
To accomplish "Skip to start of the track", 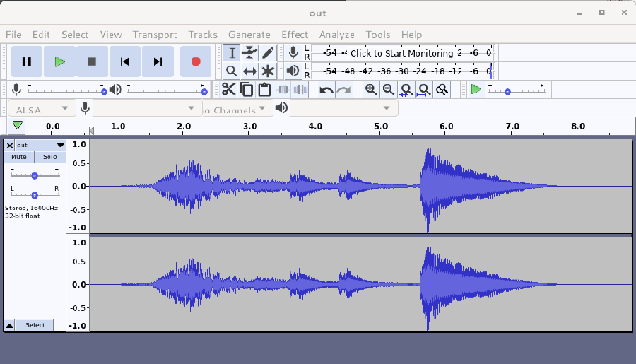I will pyautogui.click(x=125, y=61).
